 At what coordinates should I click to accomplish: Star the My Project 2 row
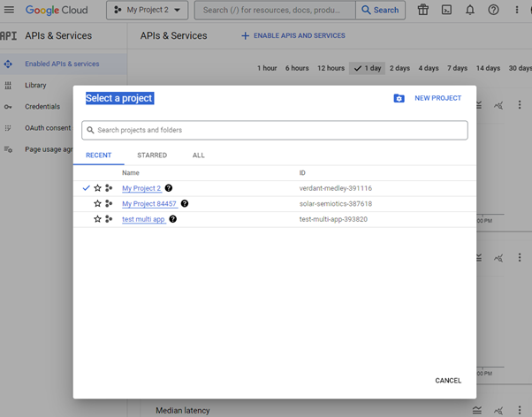pos(98,188)
